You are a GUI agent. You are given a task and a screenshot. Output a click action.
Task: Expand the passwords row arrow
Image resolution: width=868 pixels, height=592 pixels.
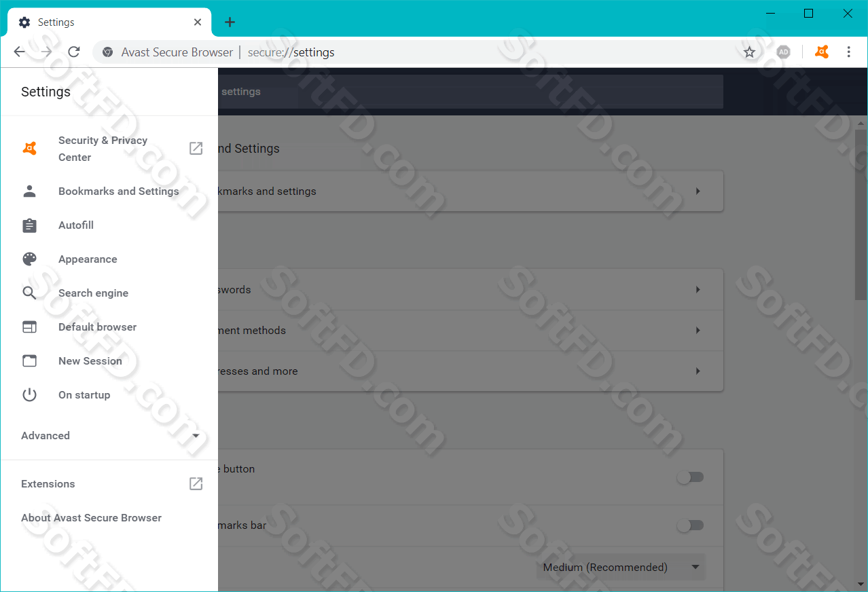pyautogui.click(x=698, y=289)
